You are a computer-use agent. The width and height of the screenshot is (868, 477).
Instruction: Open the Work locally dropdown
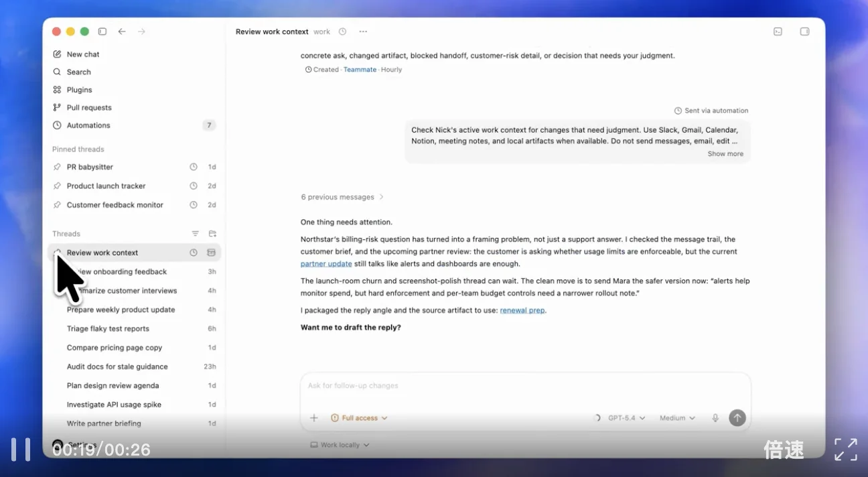point(340,445)
